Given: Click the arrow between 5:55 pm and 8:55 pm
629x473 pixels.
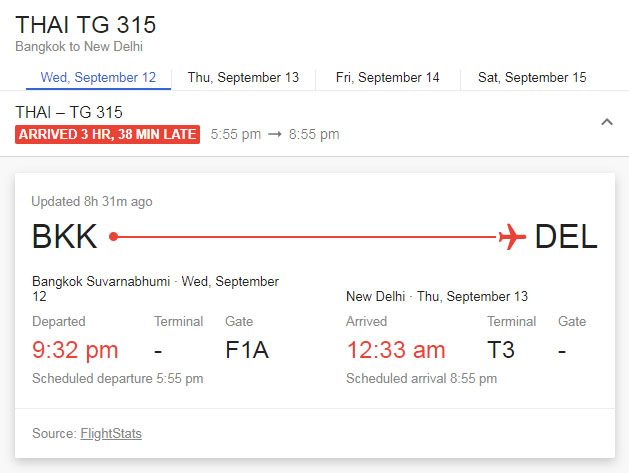Looking at the screenshot, I should 275,134.
